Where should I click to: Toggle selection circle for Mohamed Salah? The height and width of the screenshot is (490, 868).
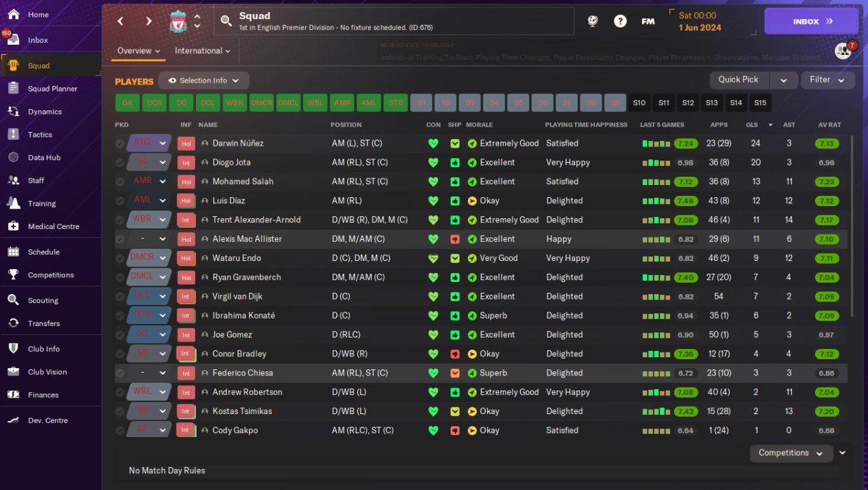(x=120, y=182)
